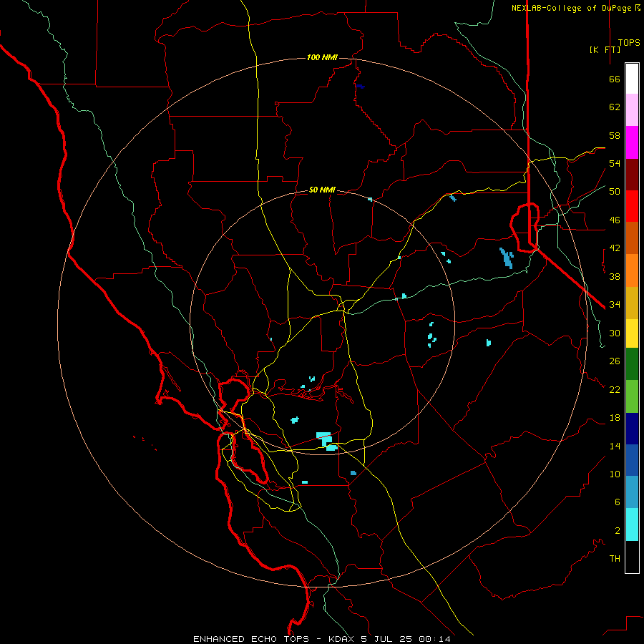
Task: Click the '26' legend value
Action: click(x=615, y=361)
